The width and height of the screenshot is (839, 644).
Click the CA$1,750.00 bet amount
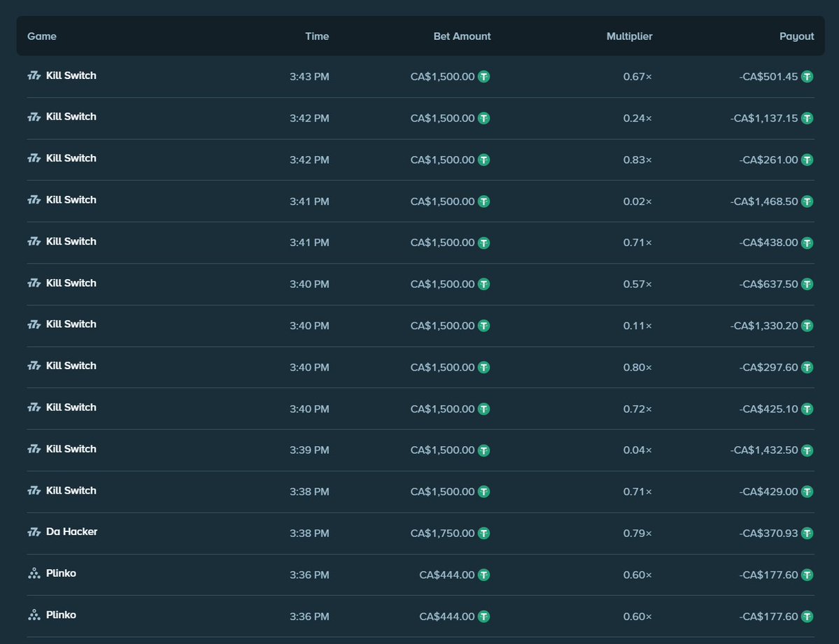(442, 534)
